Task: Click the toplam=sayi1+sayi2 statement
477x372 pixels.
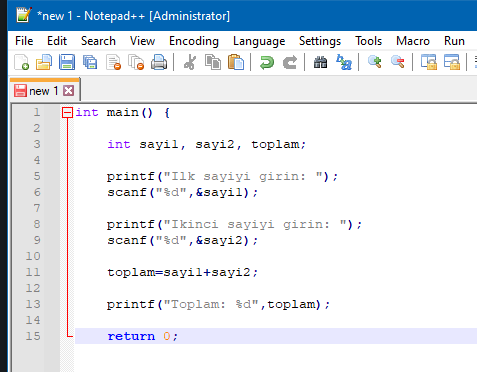Action: point(182,272)
